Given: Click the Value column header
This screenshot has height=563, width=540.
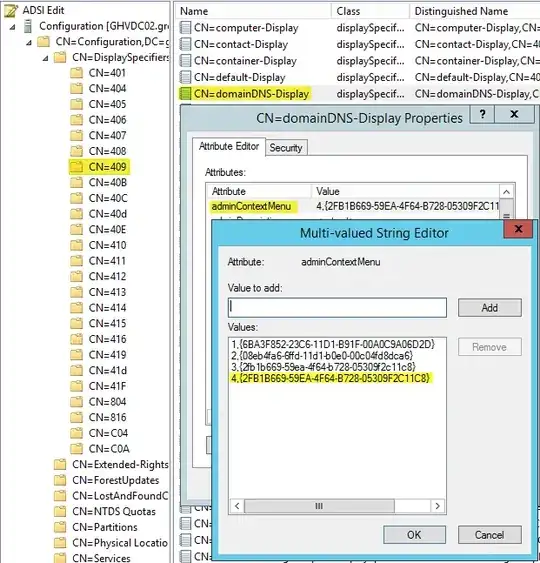Looking at the screenshot, I should 405,191.
